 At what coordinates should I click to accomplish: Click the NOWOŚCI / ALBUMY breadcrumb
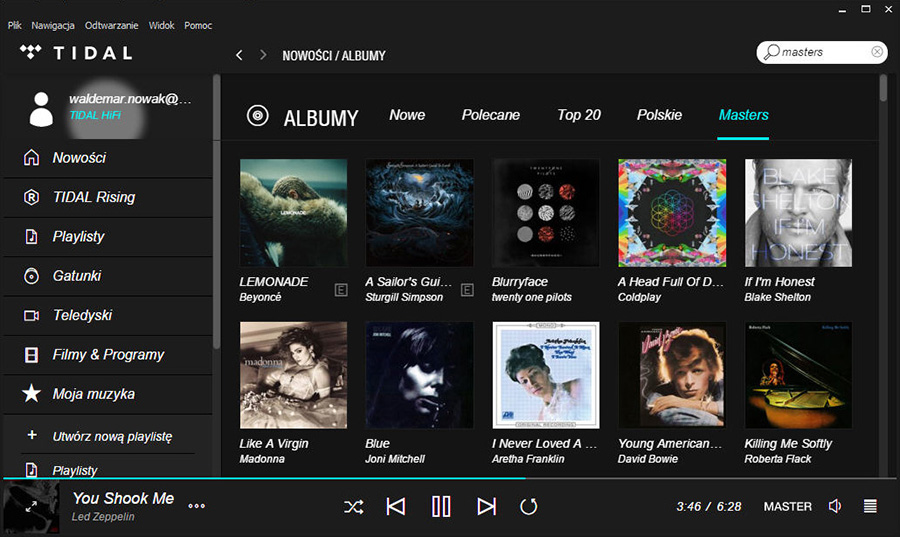click(x=333, y=56)
